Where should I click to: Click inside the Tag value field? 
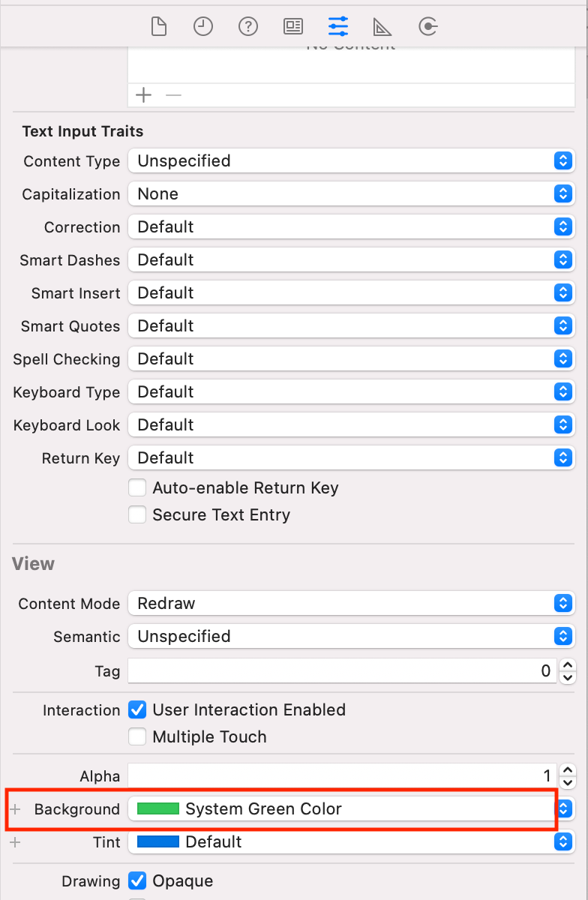pos(337,670)
